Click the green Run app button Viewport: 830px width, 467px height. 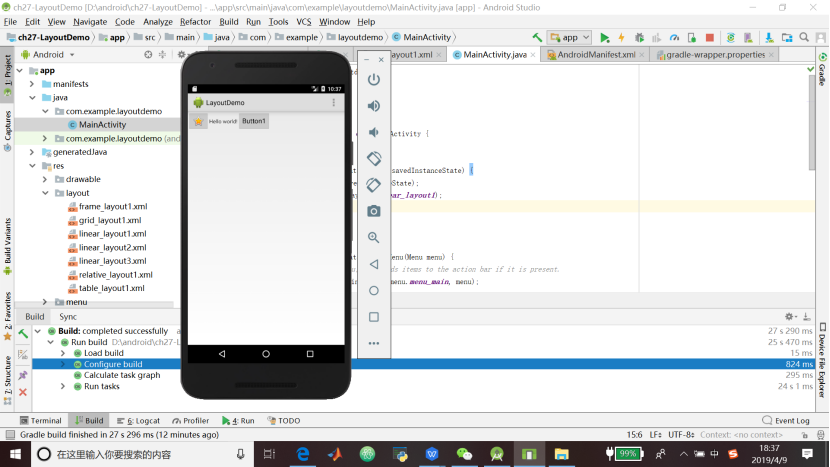tap(604, 37)
